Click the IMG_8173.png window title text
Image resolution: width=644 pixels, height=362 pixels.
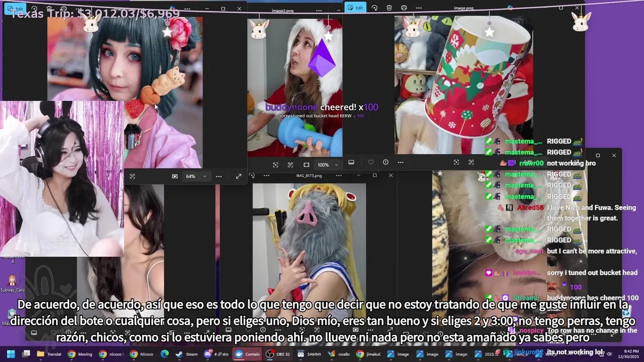pyautogui.click(x=309, y=175)
